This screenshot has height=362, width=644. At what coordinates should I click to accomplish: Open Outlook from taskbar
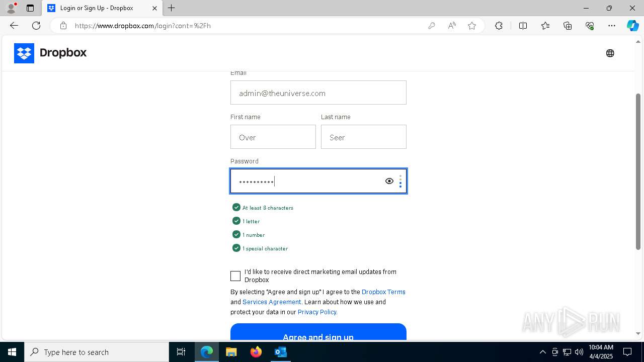[x=280, y=352]
